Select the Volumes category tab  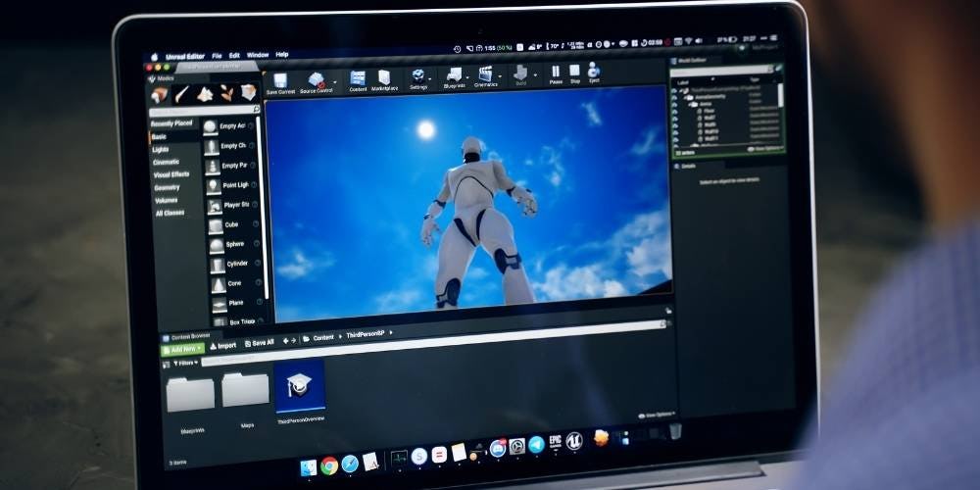[167, 201]
